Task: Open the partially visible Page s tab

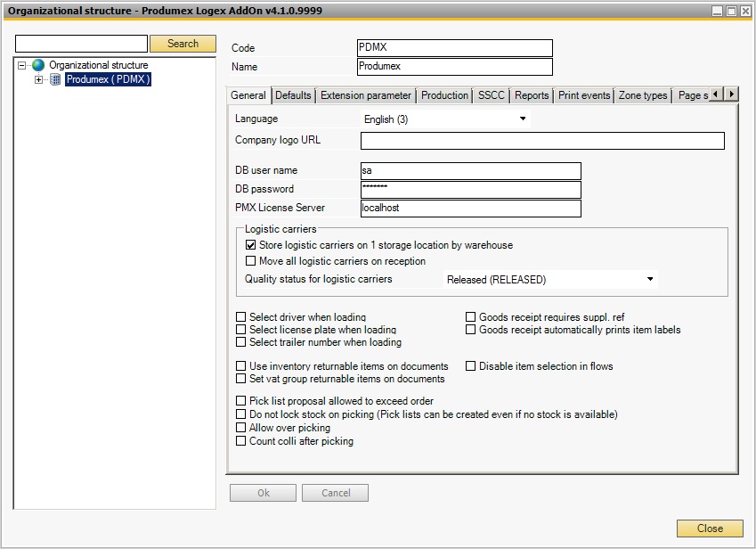Action: (692, 95)
